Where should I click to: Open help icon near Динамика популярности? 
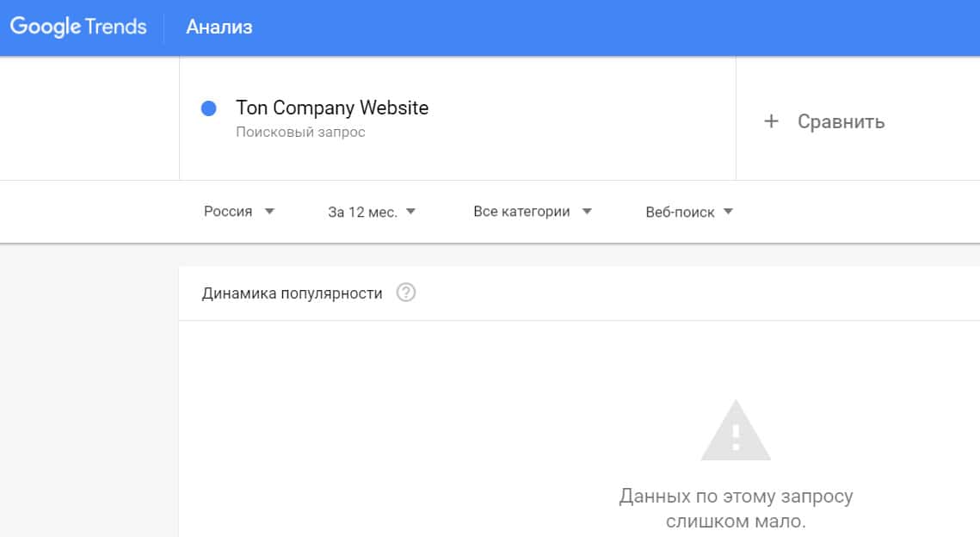(x=406, y=293)
